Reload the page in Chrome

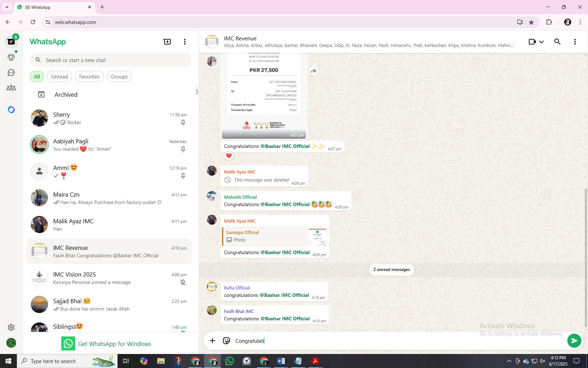(33, 22)
